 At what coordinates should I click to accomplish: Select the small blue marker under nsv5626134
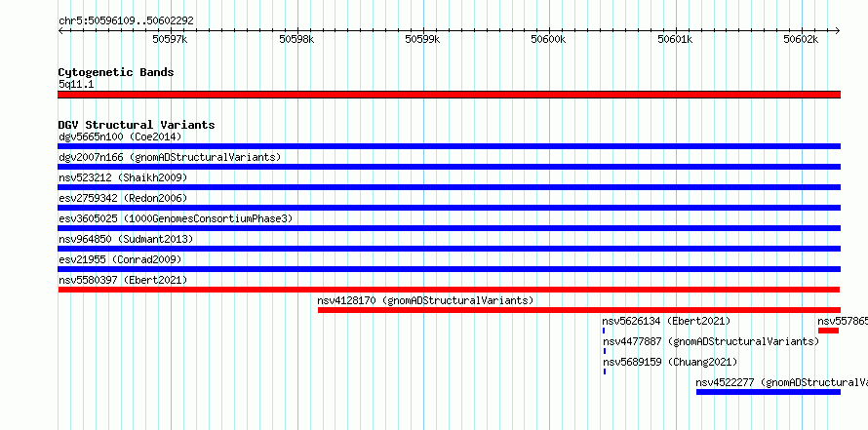(x=604, y=331)
